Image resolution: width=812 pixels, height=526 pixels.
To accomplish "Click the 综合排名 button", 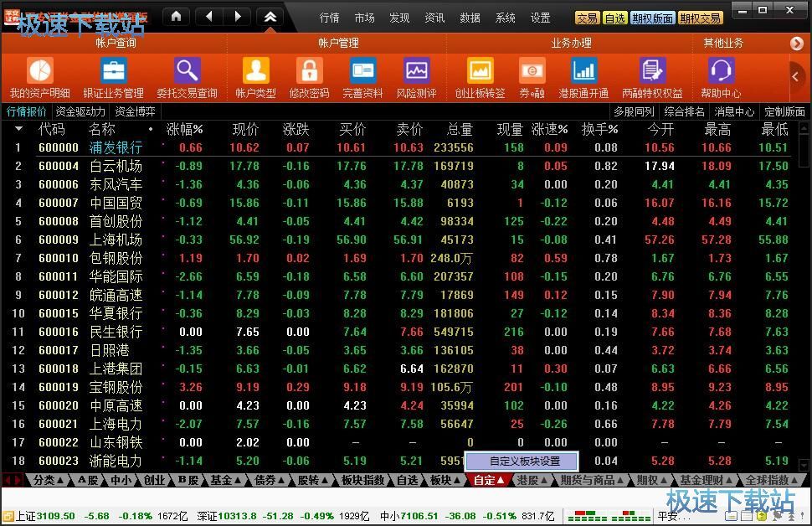I will pyautogui.click(x=684, y=111).
